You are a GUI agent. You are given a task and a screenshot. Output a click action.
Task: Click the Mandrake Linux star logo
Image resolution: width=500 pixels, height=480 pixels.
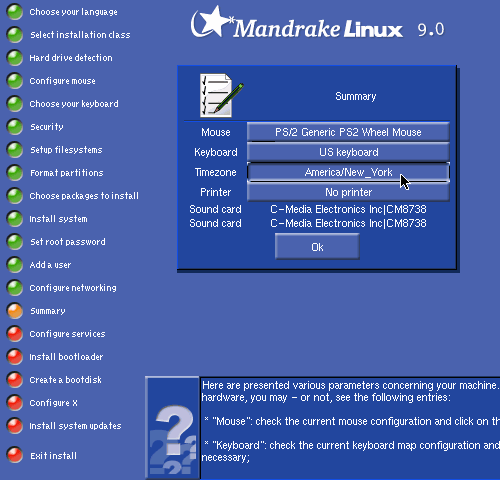211,22
